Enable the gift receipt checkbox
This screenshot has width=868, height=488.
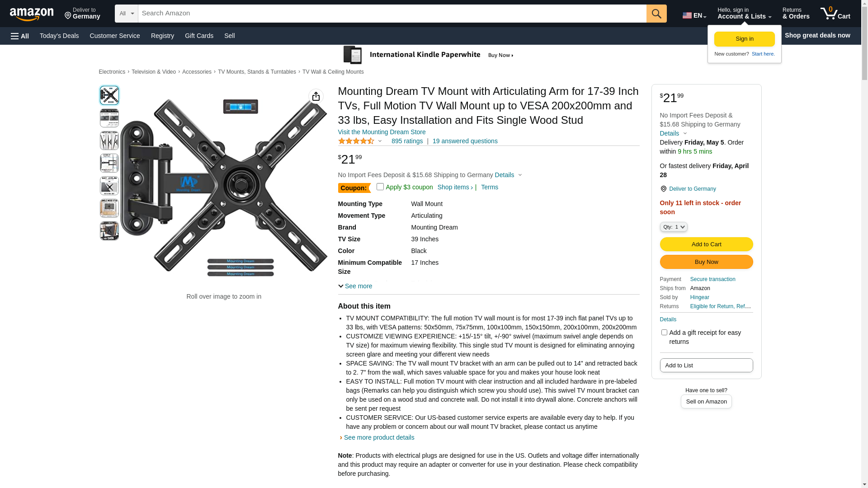(664, 333)
